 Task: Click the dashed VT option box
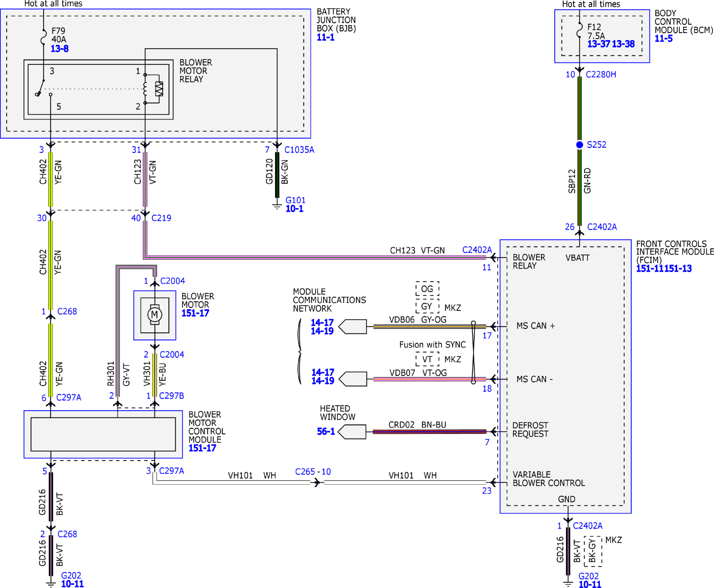tap(427, 359)
